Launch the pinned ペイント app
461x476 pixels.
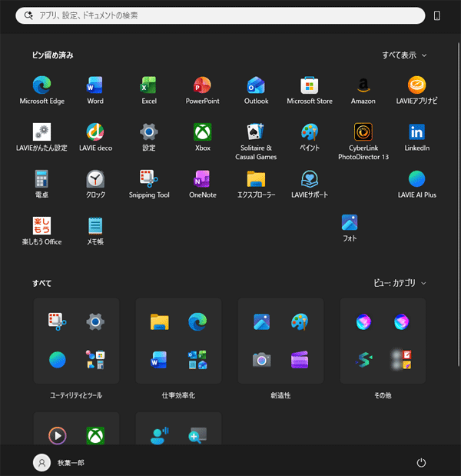click(x=310, y=137)
